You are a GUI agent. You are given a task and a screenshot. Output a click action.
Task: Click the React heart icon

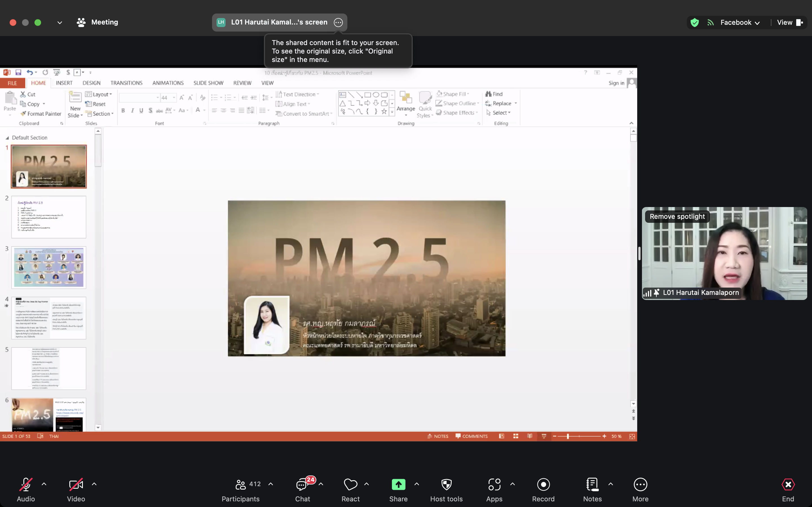(350, 484)
